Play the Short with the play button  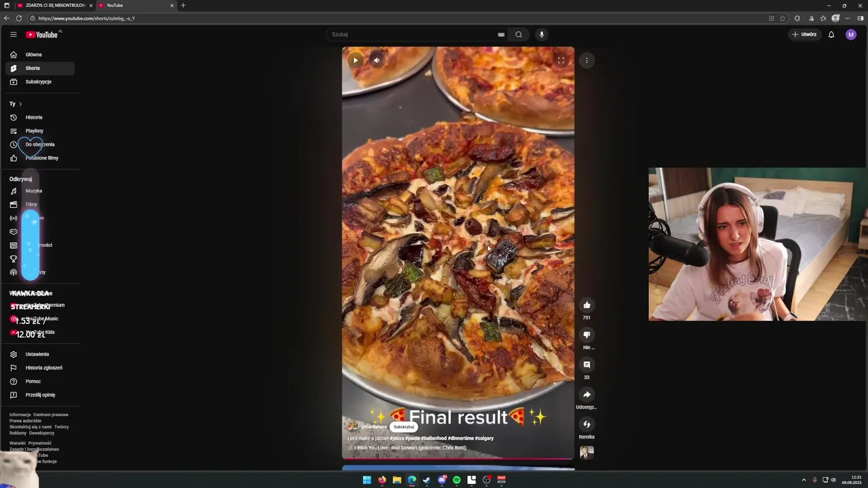355,60
